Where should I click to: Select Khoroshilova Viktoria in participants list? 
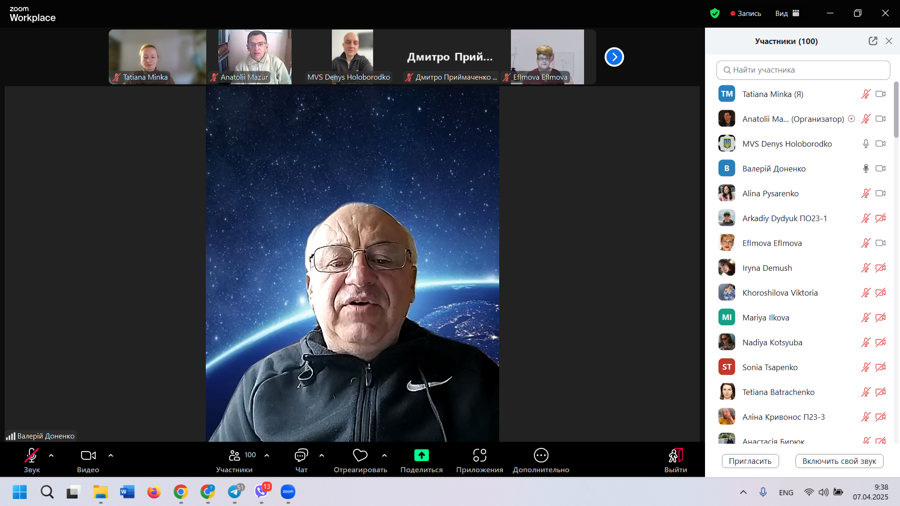[x=803, y=293]
